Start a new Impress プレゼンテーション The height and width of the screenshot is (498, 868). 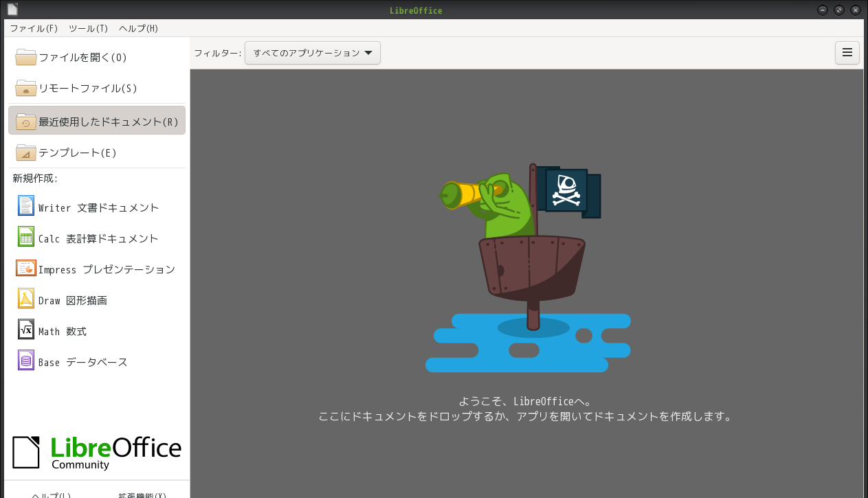pos(97,269)
